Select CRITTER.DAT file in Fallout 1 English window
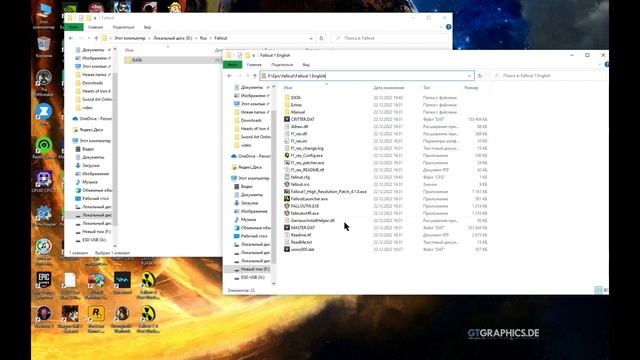 point(302,119)
